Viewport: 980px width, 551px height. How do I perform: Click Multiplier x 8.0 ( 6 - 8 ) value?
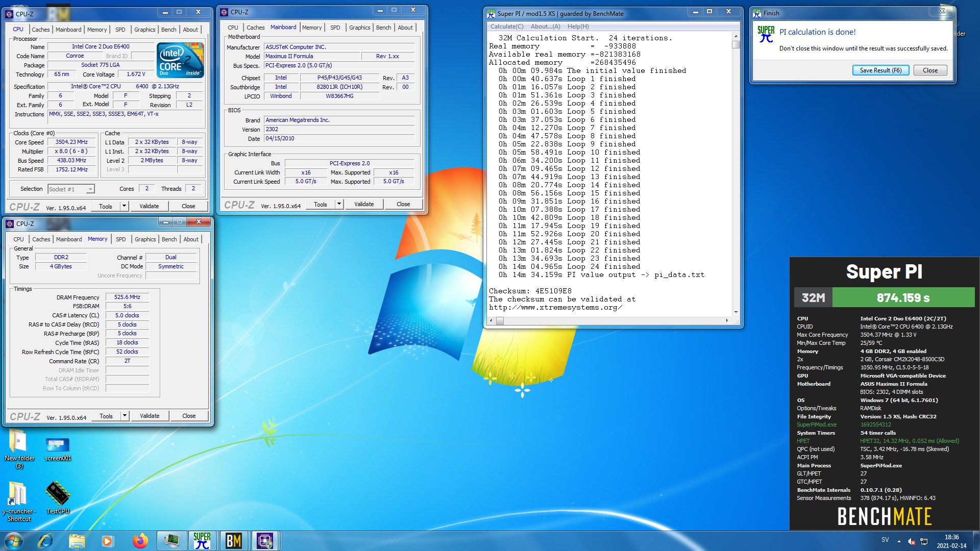click(x=71, y=152)
